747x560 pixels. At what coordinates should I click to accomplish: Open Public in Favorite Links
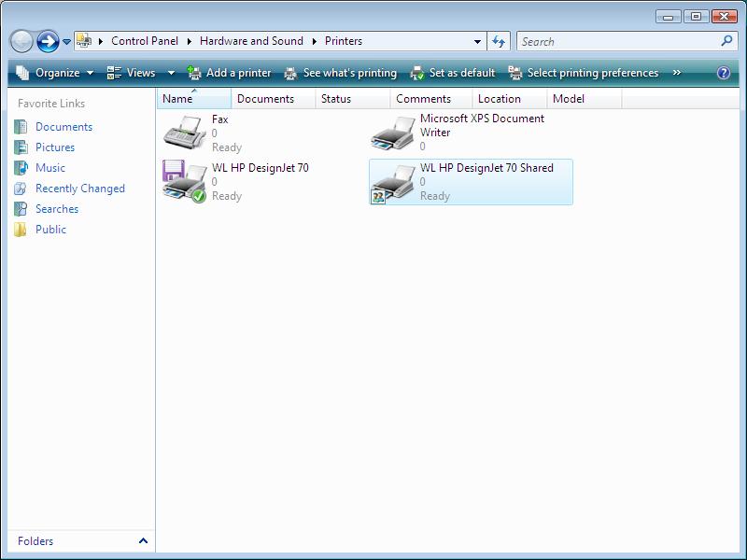pyautogui.click(x=50, y=229)
